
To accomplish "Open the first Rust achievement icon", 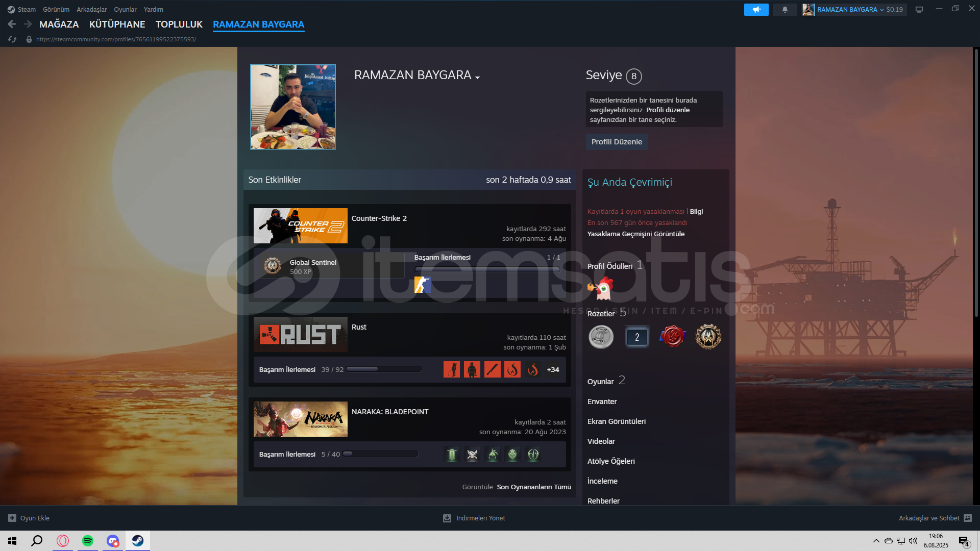I will click(452, 369).
